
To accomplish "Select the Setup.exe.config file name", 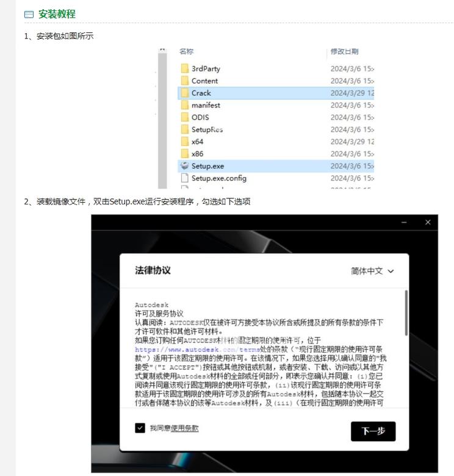I will [x=219, y=178].
